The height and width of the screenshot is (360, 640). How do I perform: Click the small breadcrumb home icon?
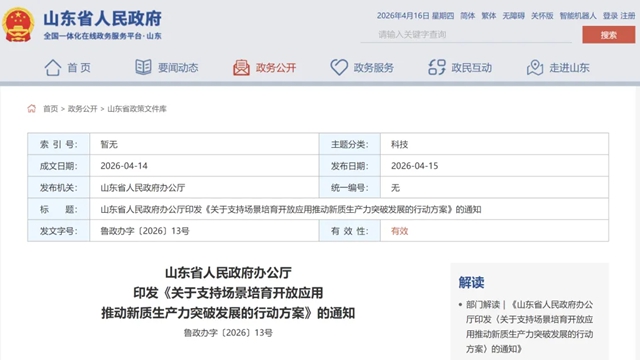(x=31, y=109)
